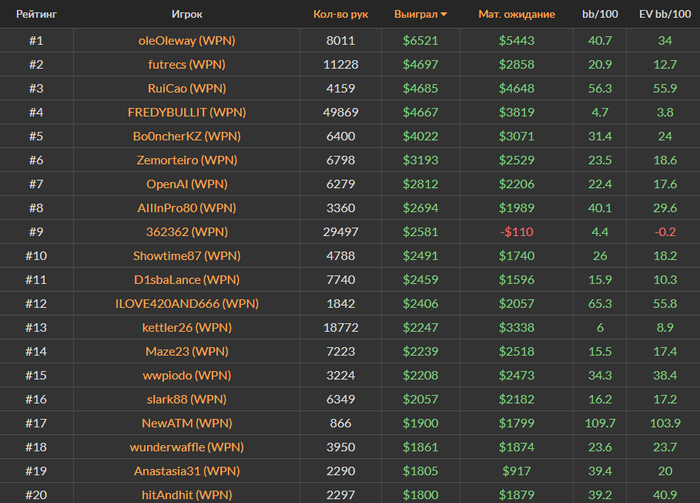
Task: Open player Zemorteiro (WPN) profile
Action: point(187,160)
